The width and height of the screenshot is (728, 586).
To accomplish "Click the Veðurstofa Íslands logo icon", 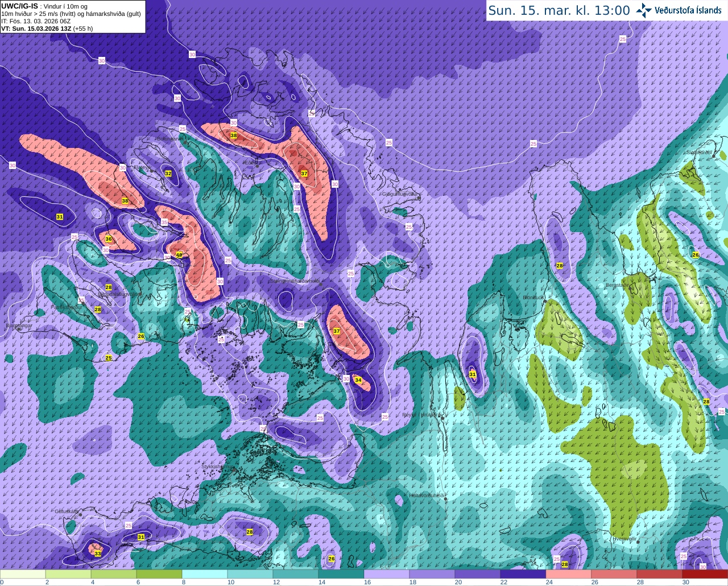I will [x=644, y=10].
